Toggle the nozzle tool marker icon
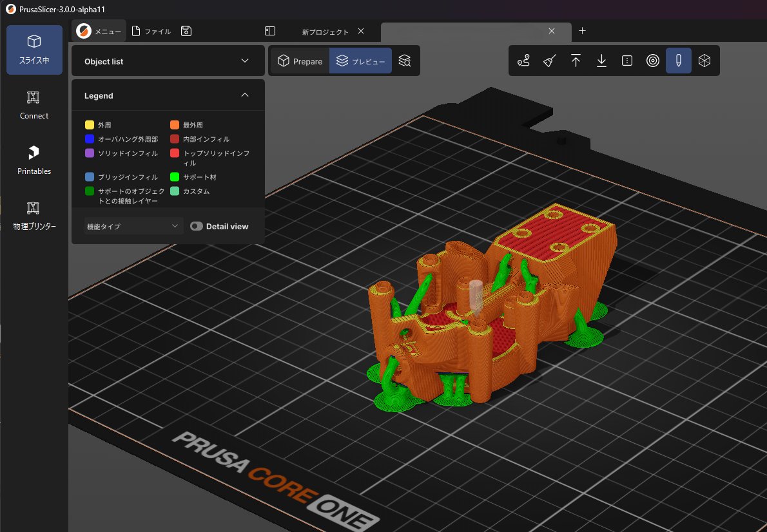The image size is (767, 532). (x=679, y=61)
